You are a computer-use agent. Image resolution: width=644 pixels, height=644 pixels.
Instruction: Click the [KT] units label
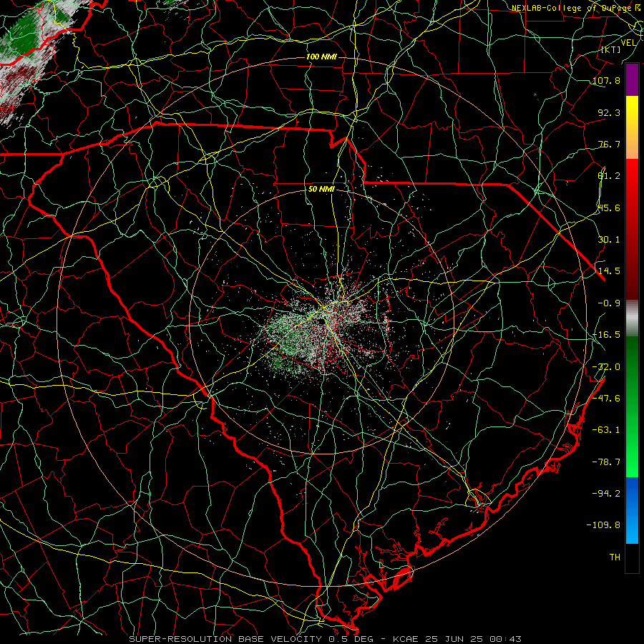(x=611, y=49)
